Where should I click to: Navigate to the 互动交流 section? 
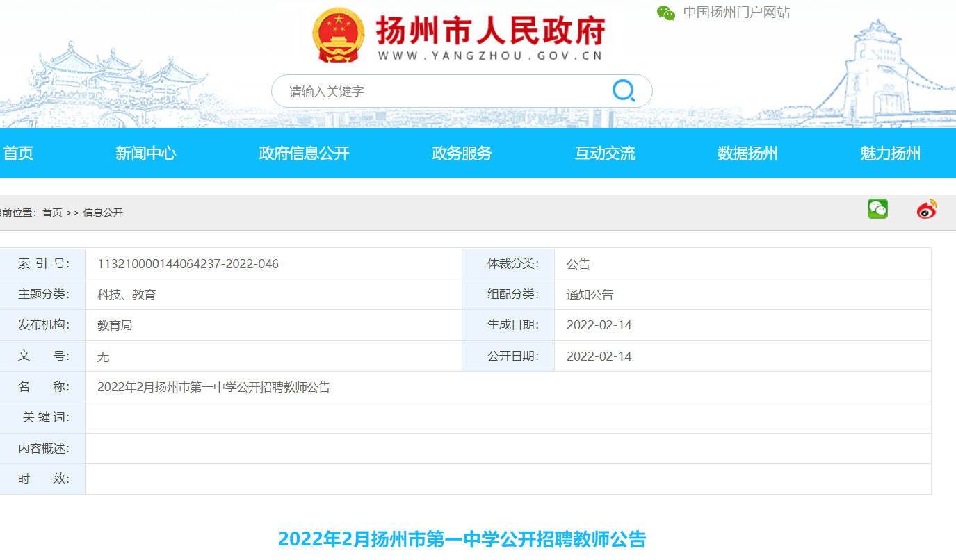point(605,154)
